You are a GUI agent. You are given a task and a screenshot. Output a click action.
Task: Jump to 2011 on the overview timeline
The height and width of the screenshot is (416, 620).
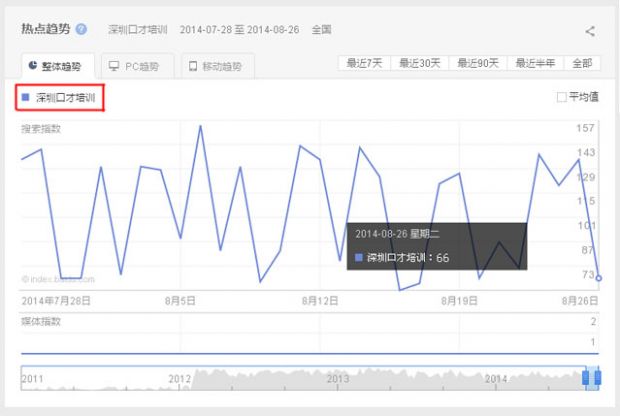(32, 379)
